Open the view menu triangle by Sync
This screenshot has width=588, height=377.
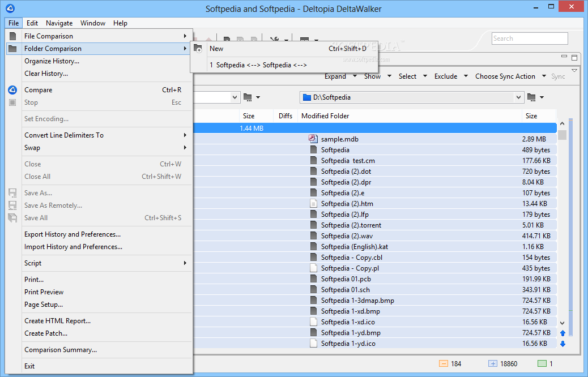pyautogui.click(x=574, y=70)
